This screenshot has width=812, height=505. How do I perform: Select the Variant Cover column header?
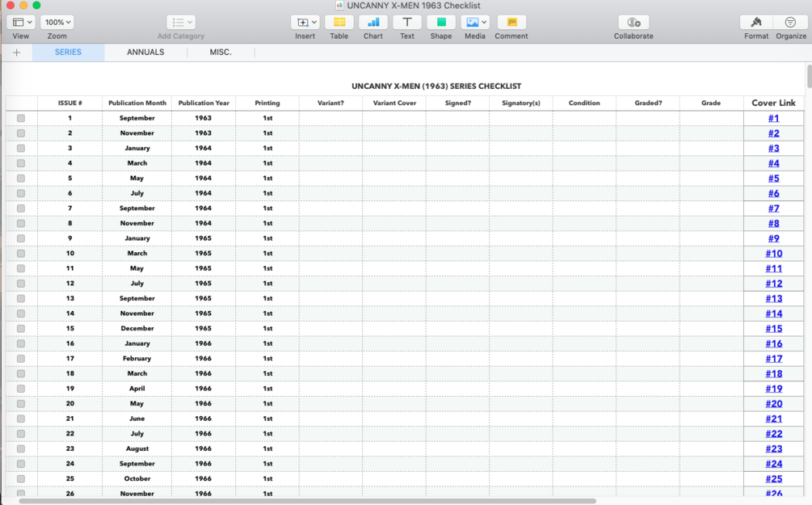click(x=394, y=103)
